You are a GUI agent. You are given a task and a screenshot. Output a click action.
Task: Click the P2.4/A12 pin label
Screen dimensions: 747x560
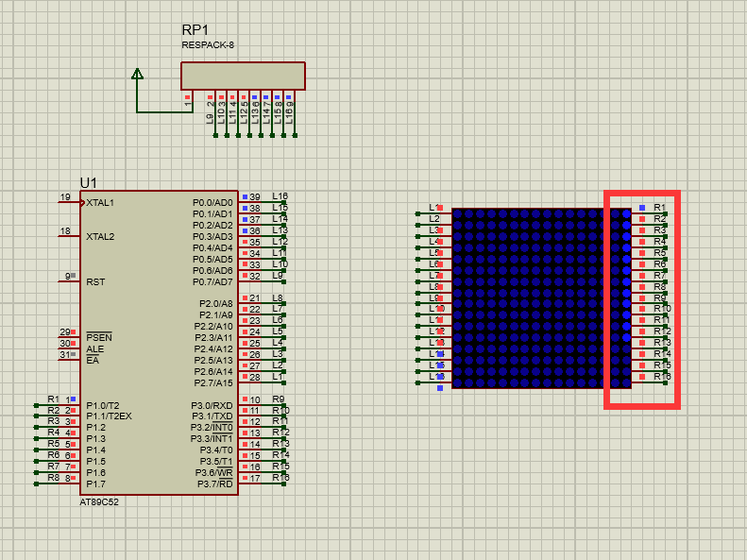213,349
